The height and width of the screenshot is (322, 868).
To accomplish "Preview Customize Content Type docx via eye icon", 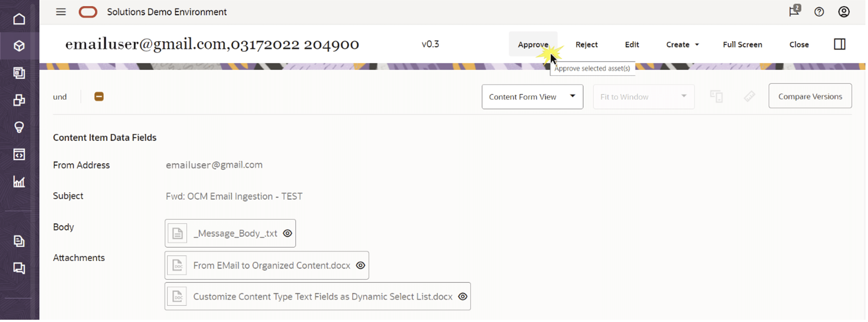I will click(463, 297).
